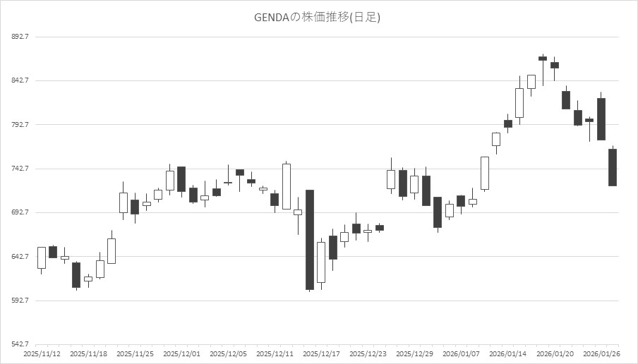638x364 pixels.
Task: Click the 2026/01/26 date label
Action: 601,353
